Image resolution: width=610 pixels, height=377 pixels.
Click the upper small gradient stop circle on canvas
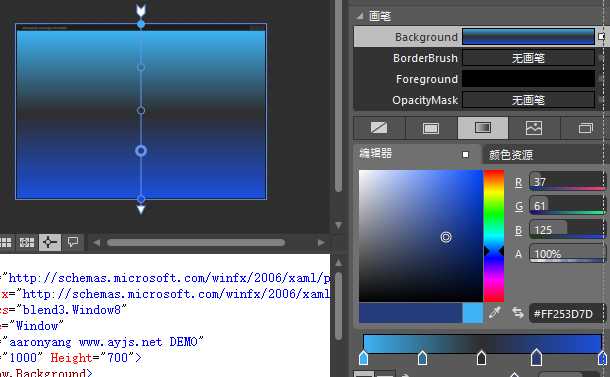click(141, 67)
